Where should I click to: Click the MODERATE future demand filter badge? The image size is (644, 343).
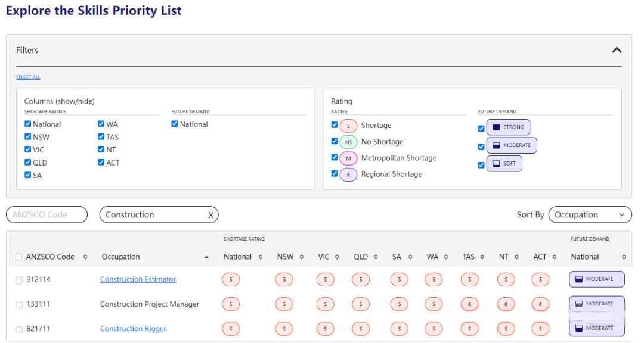pos(512,145)
